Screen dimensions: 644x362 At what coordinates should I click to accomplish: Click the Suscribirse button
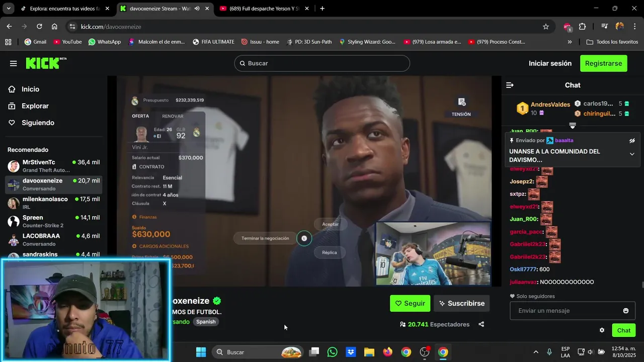461,303
